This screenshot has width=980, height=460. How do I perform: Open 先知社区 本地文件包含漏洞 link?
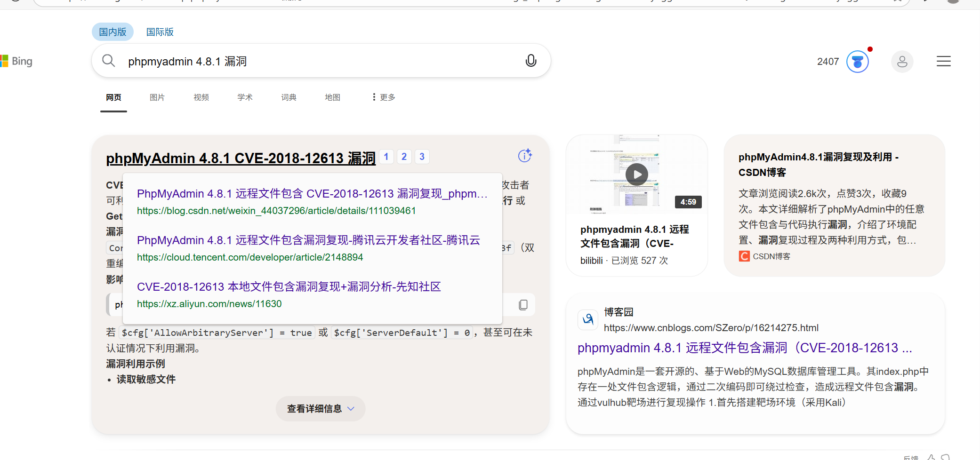pyautogui.click(x=289, y=287)
